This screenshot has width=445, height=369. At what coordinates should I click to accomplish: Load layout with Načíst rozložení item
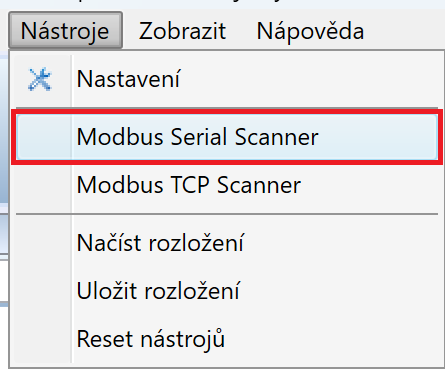click(227, 243)
